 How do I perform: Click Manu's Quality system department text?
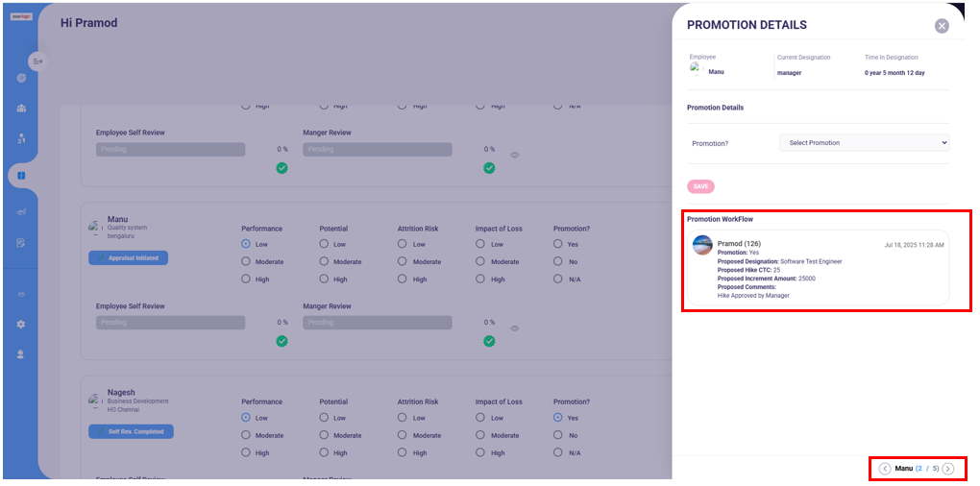[127, 228]
